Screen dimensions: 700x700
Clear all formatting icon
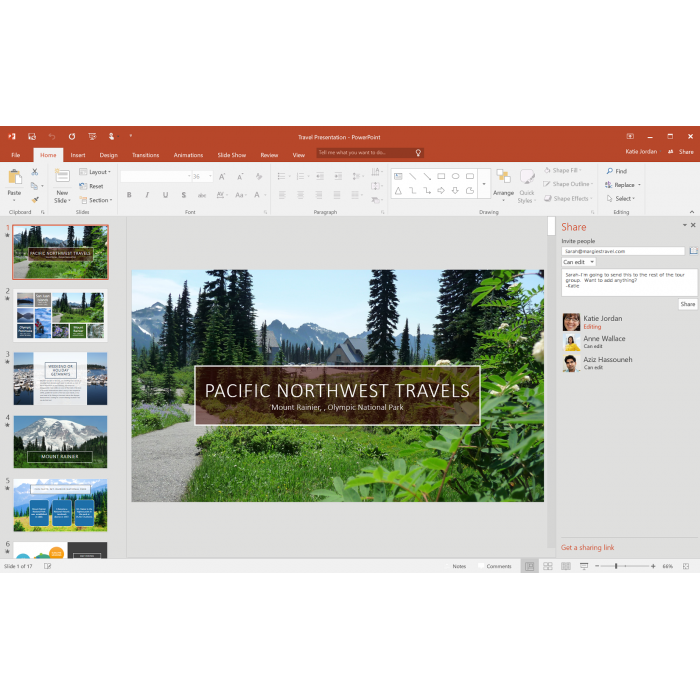tap(258, 177)
